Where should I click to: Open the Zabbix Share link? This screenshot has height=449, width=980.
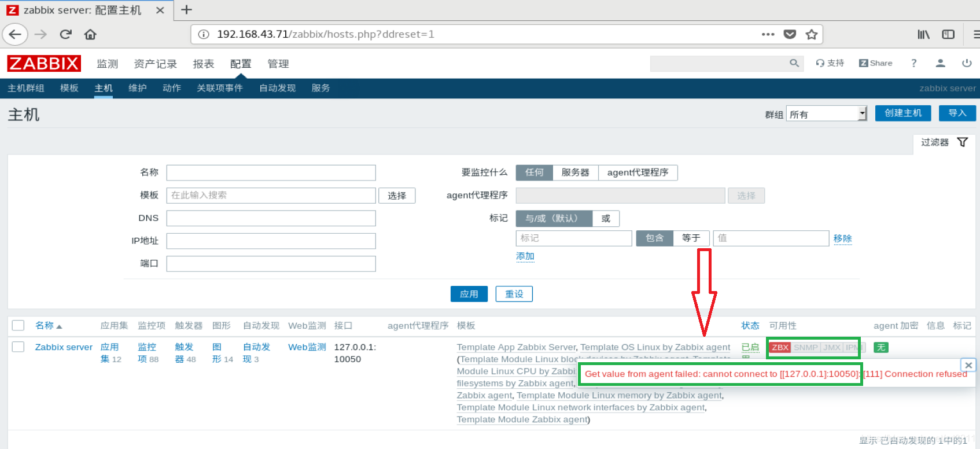[875, 63]
